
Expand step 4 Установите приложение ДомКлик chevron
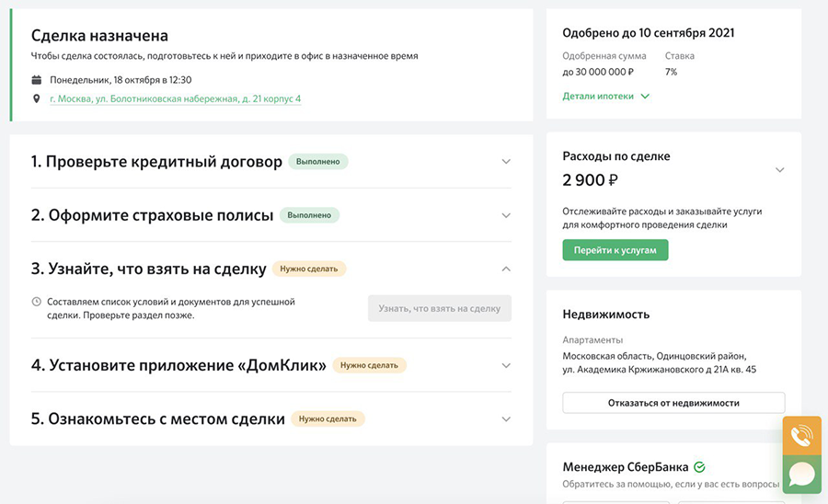tap(505, 365)
